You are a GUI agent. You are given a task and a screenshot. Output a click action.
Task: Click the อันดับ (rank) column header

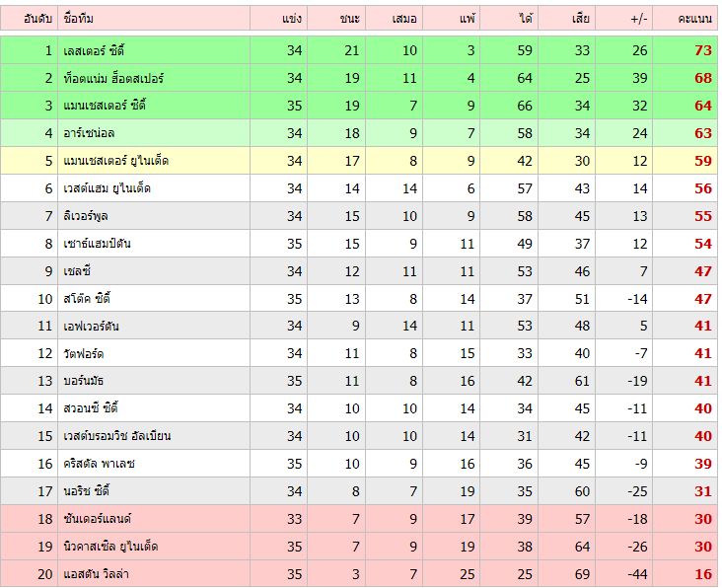38,18
